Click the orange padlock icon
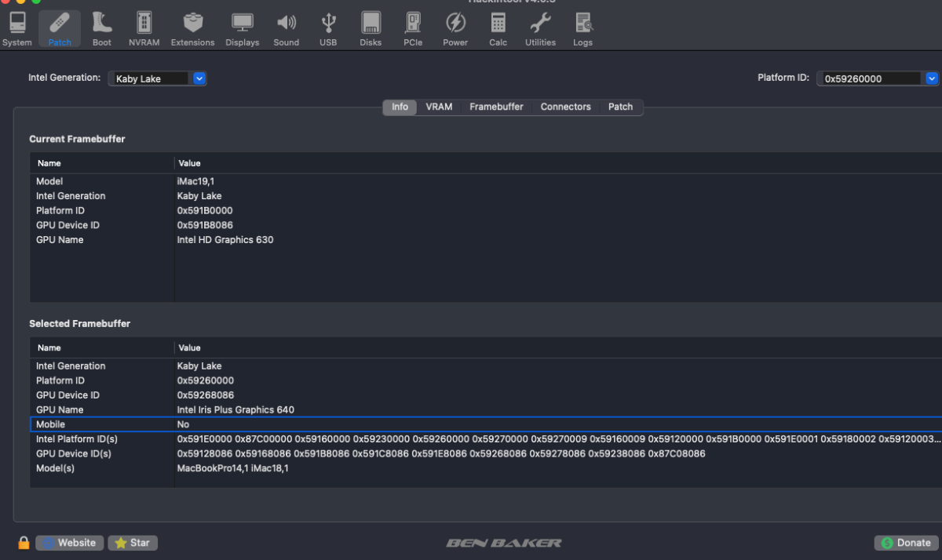The height and width of the screenshot is (560, 942). 24,543
